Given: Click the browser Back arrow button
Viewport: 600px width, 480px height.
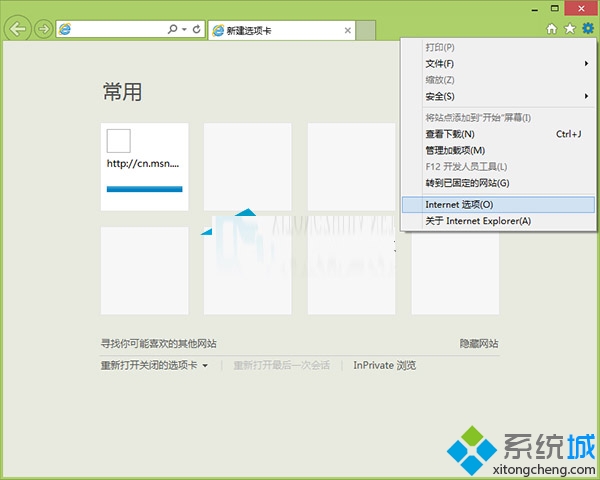Looking at the screenshot, I should click(17, 29).
